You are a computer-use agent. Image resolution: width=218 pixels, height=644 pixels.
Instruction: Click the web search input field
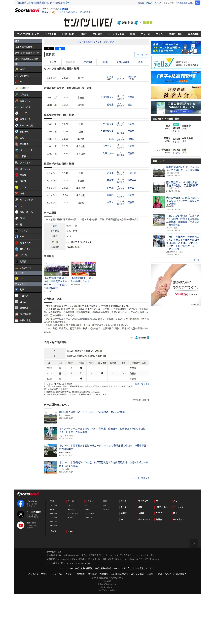point(169,3)
